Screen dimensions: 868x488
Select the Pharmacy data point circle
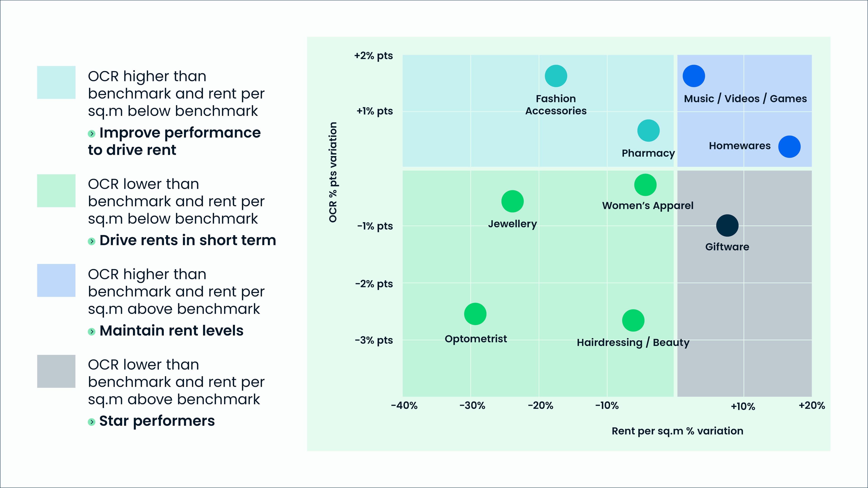[x=648, y=131]
